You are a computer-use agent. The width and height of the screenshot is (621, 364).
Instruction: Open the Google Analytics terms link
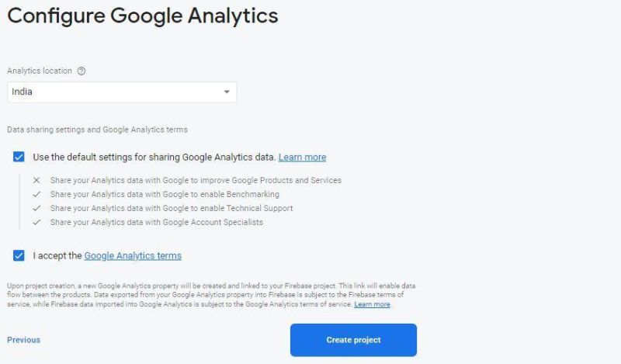coord(133,255)
